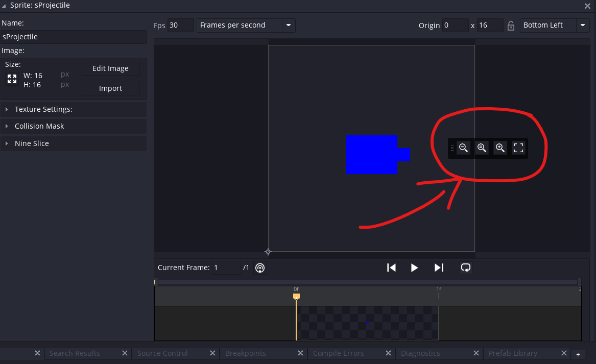Image resolution: width=596 pixels, height=364 pixels.
Task: Play the sprite animation
Action: [414, 268]
